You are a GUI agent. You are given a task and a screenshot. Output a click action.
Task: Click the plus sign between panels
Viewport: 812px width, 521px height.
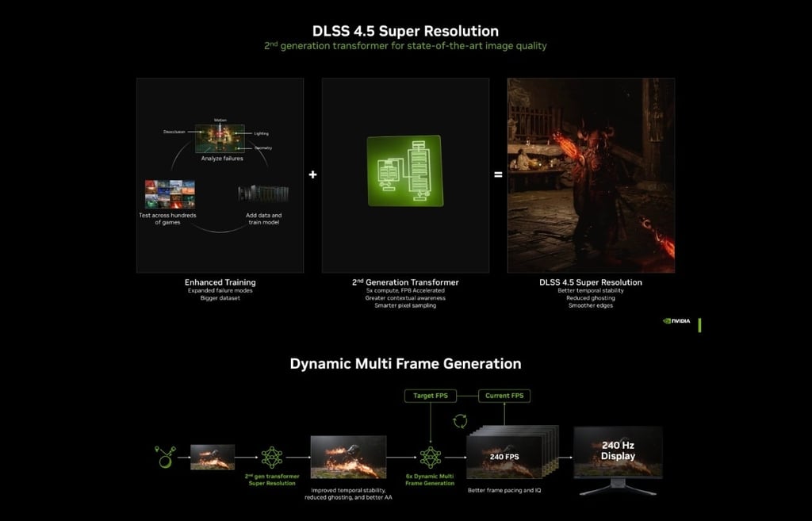pos(312,174)
